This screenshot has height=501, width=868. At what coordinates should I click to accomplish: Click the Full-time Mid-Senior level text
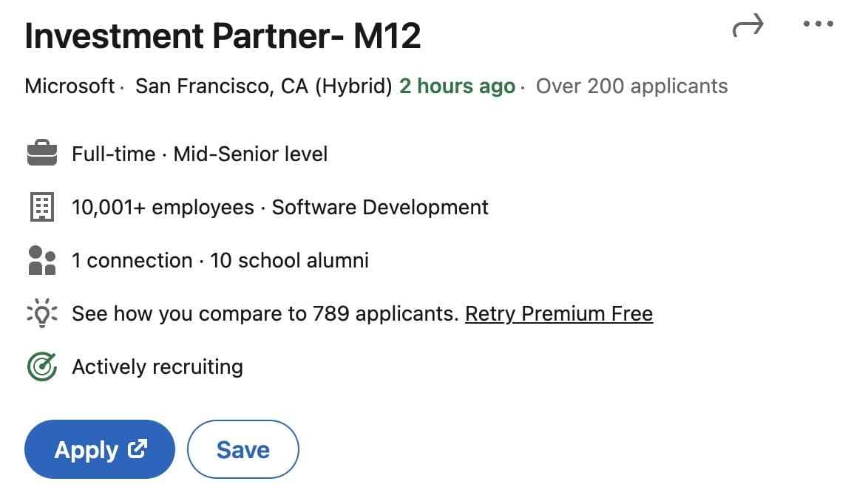(x=200, y=154)
